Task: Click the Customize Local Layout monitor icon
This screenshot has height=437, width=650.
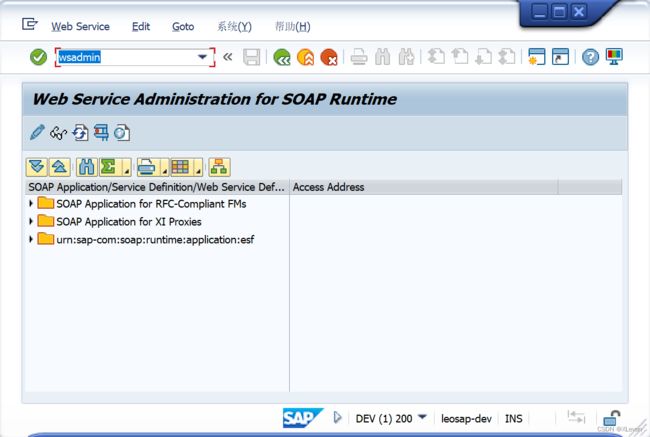Action: point(614,57)
